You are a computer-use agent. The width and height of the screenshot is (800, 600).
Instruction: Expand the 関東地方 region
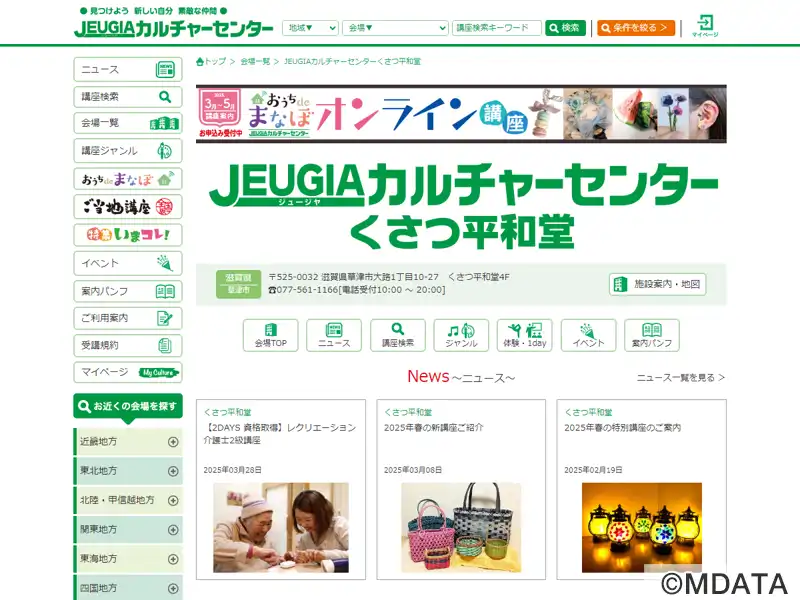128,530
